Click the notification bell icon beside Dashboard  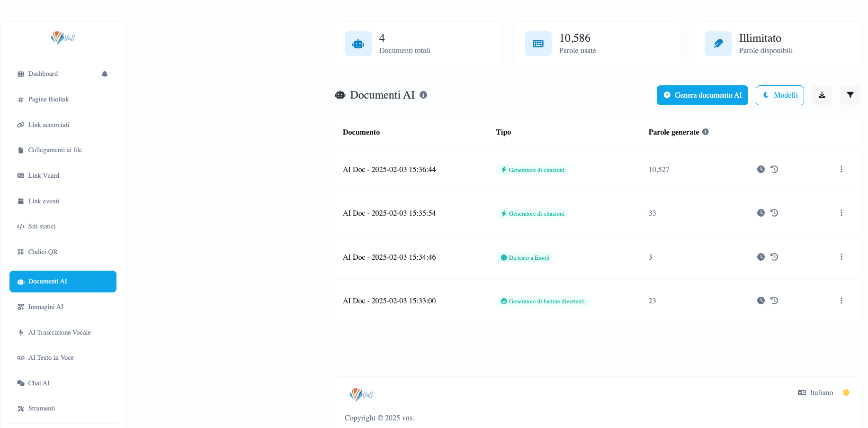tap(105, 74)
